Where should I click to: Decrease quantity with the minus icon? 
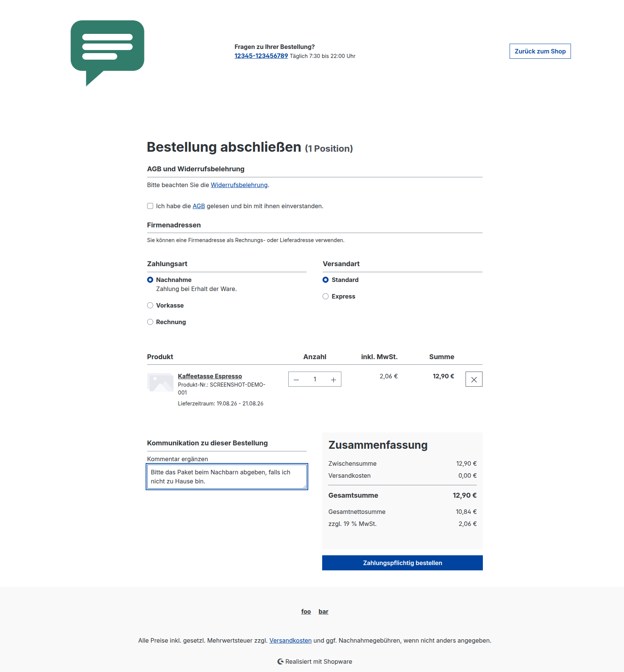(x=296, y=379)
